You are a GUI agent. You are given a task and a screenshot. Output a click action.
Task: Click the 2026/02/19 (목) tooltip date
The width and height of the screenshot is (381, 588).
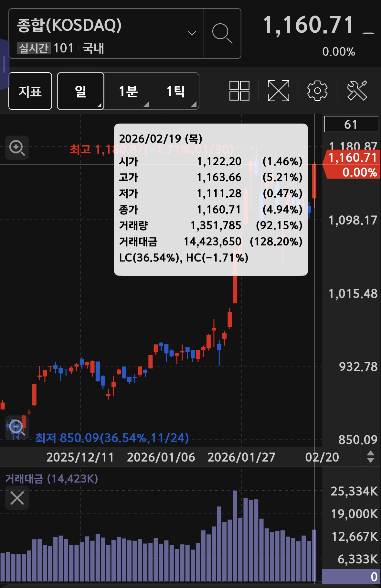[161, 139]
